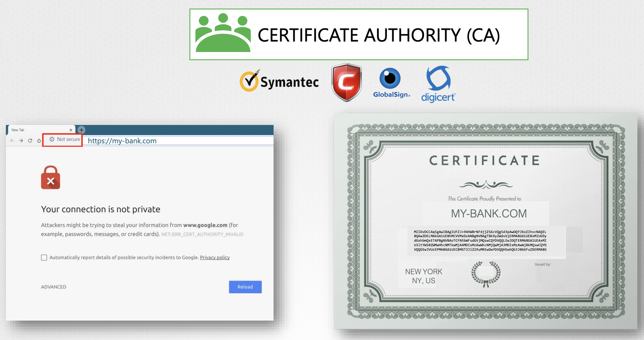This screenshot has height=340, width=644.
Task: Click the blue Reload button
Action: coord(245,287)
